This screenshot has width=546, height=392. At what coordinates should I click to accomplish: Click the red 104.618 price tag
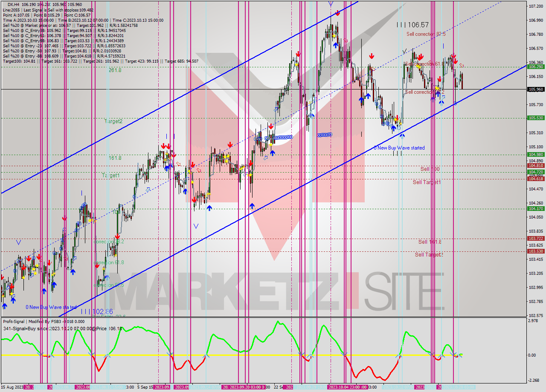coord(536,179)
